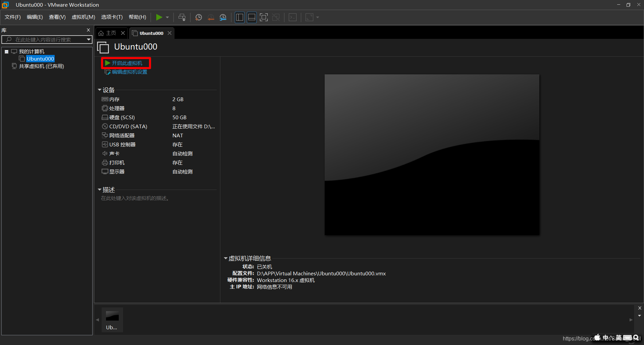Image resolution: width=644 pixels, height=345 pixels.
Task: Click the 网络适配器 device icon
Action: point(105,135)
